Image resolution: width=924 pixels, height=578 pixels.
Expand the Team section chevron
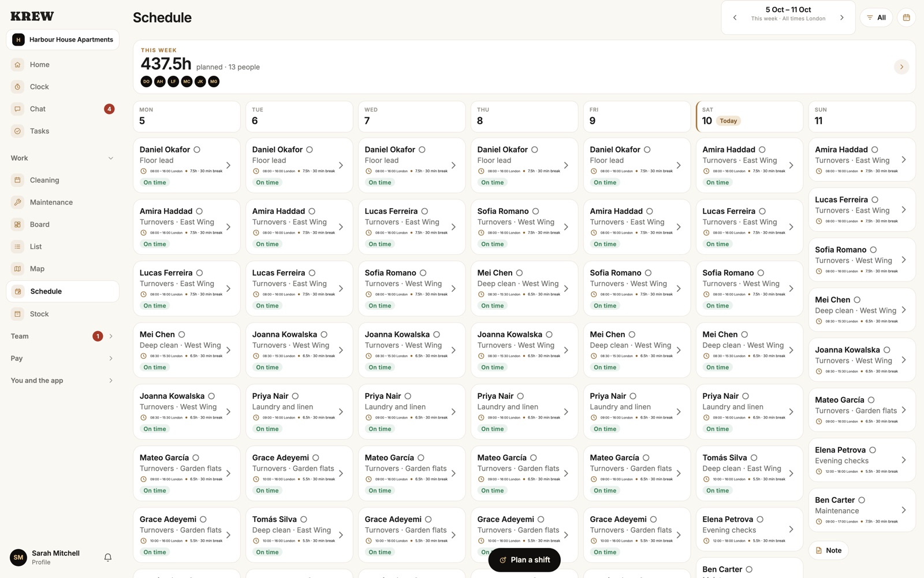(111, 336)
